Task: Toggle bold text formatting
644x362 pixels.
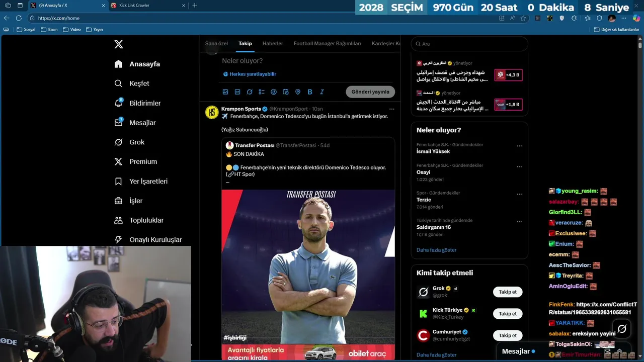Action: [310, 92]
